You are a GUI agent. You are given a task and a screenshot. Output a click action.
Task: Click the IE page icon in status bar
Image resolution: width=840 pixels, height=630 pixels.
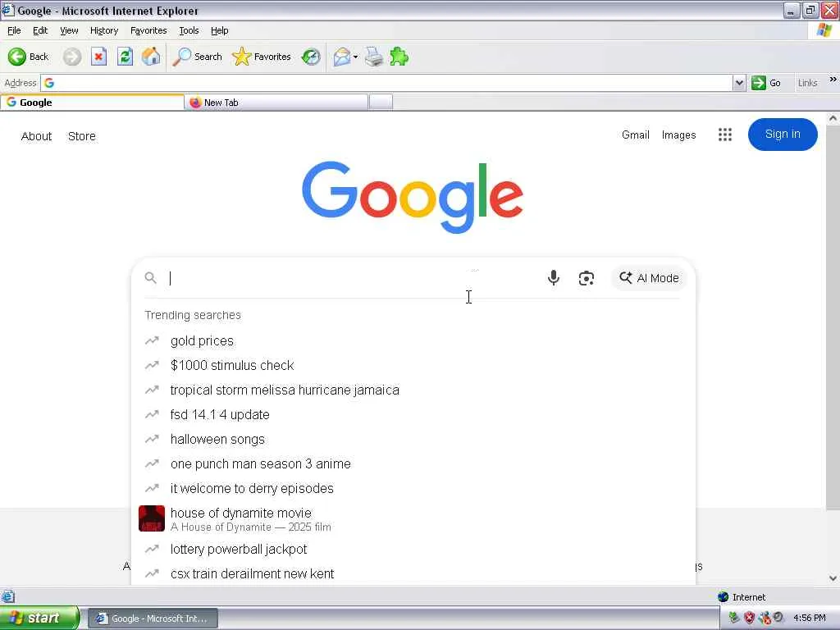click(x=7, y=596)
